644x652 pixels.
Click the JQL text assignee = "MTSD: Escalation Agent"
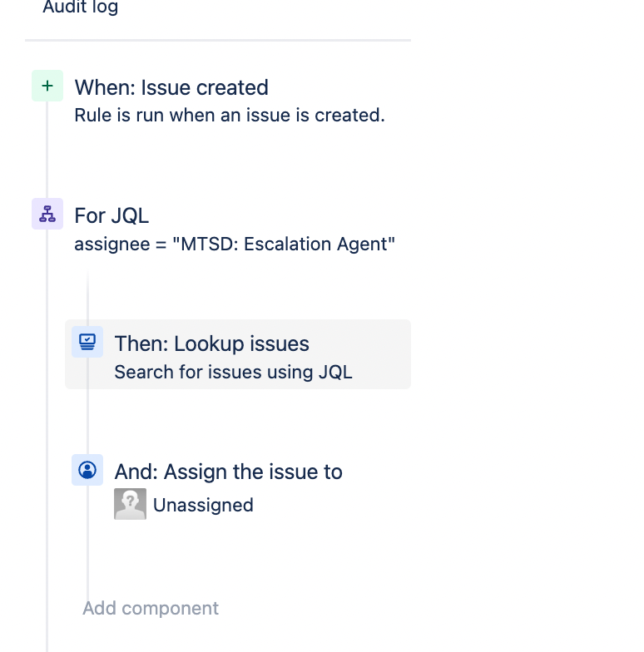[235, 244]
